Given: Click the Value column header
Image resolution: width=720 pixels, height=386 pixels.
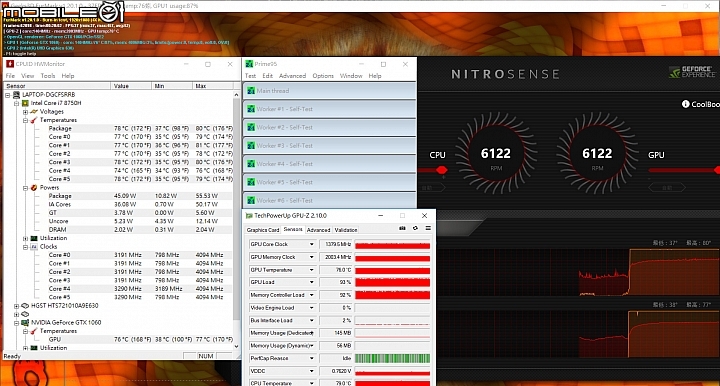Looking at the screenshot, I should point(131,86).
